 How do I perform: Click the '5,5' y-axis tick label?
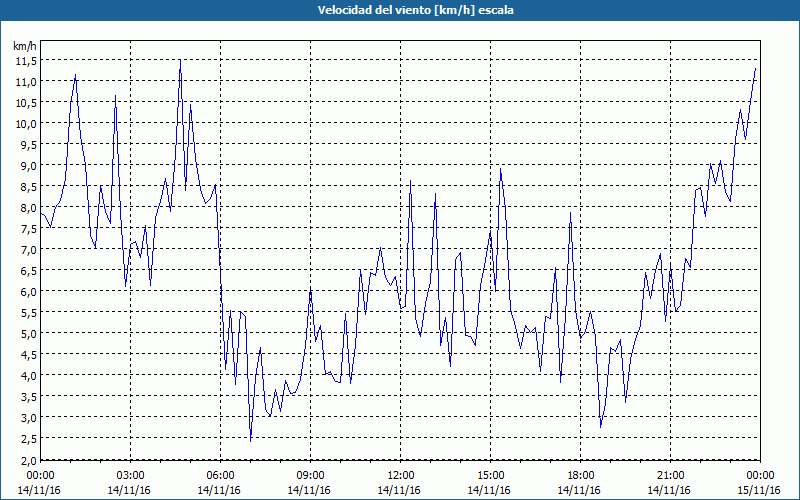point(28,312)
